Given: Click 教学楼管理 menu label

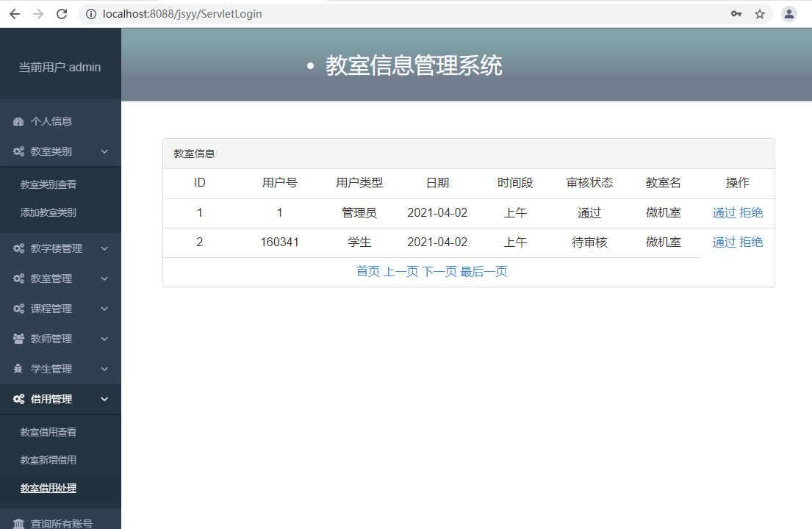Looking at the screenshot, I should click(57, 248).
